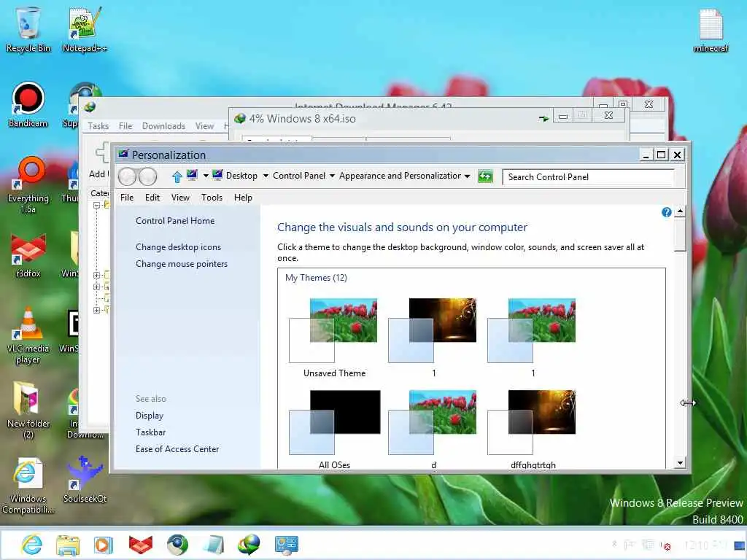This screenshot has height=560, width=747.
Task: Open Tasks menu in Internet Download Manager
Action: click(x=98, y=126)
